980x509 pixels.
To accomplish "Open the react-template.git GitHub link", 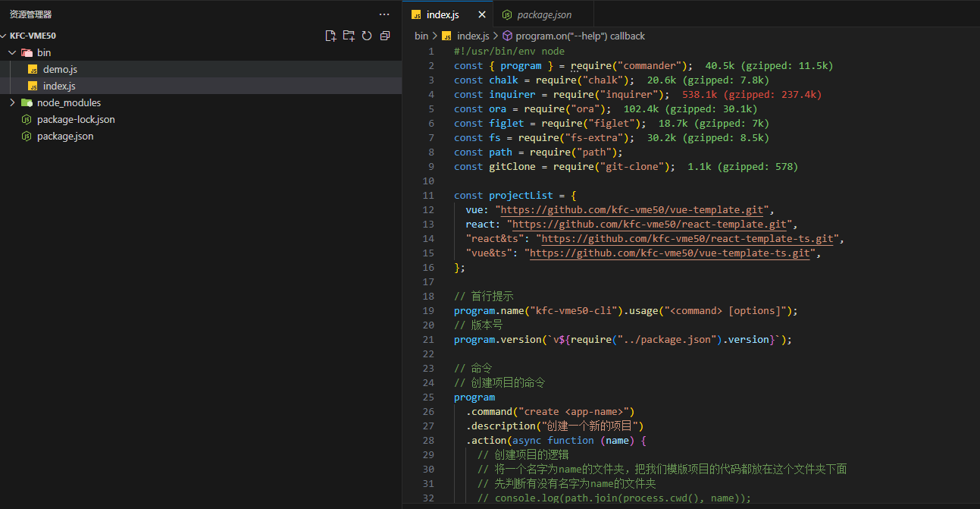I will click(650, 224).
